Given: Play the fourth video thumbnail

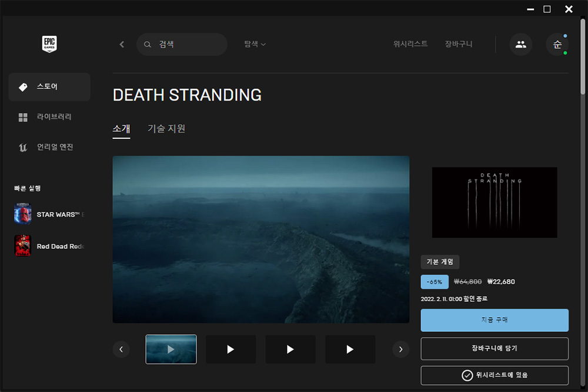Looking at the screenshot, I should 350,349.
